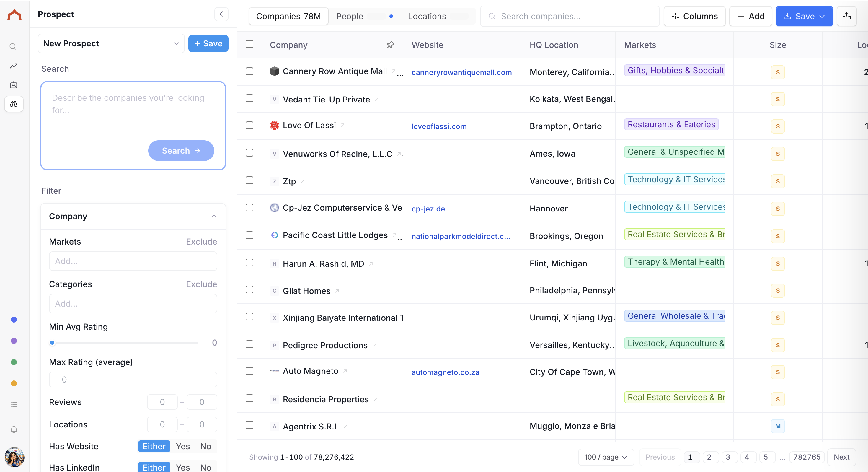Set Has LinkedIn to No
868x472 pixels.
pyautogui.click(x=205, y=467)
